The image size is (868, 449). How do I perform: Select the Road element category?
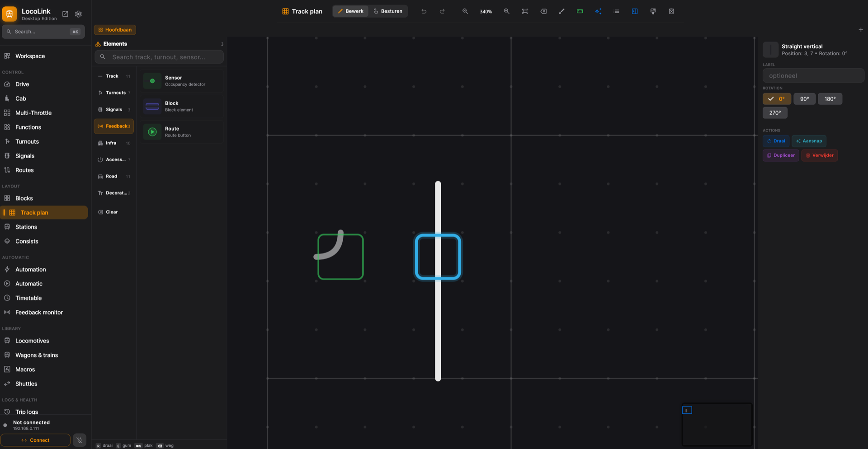[114, 177]
